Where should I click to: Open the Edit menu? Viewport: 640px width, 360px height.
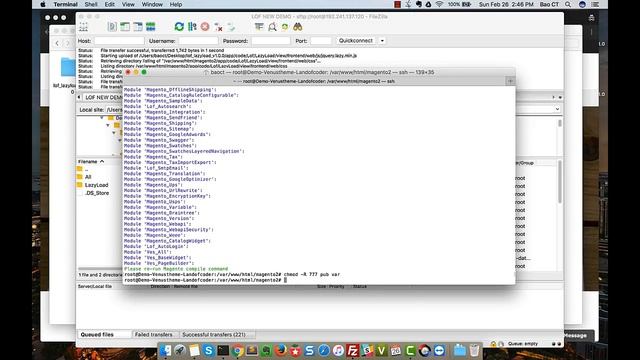pos(109,4)
